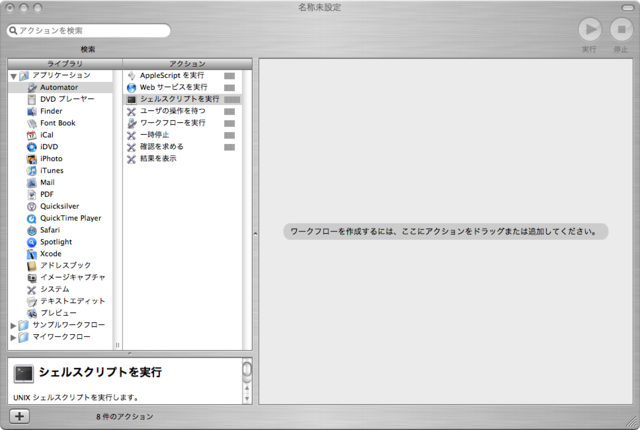Select the QuickTime Player icon
The width and height of the screenshot is (640, 430).
pos(32,218)
